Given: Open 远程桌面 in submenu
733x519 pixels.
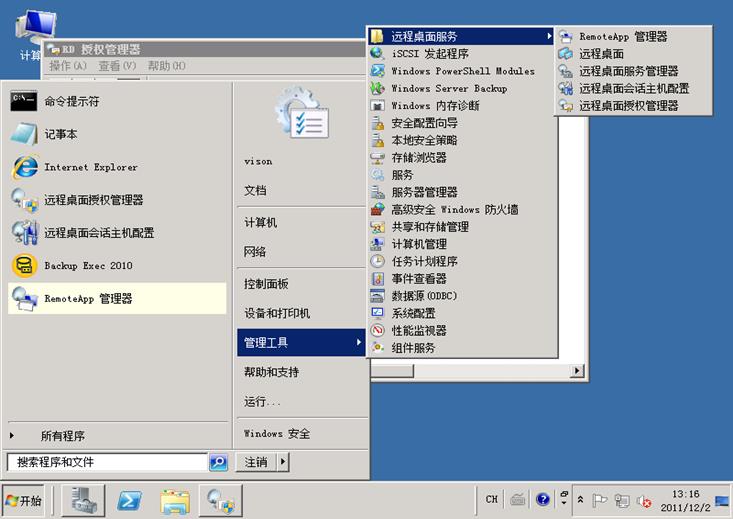Looking at the screenshot, I should [633, 53].
